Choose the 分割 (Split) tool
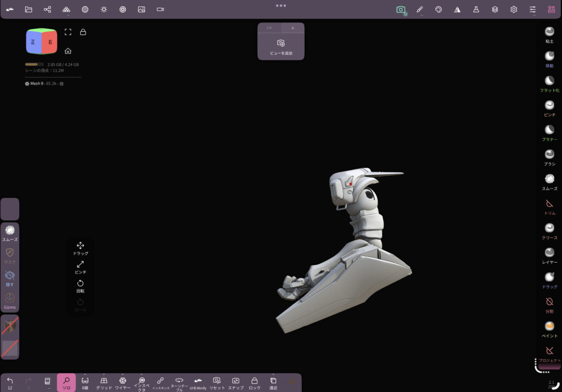The width and height of the screenshot is (562, 392). pyautogui.click(x=549, y=305)
